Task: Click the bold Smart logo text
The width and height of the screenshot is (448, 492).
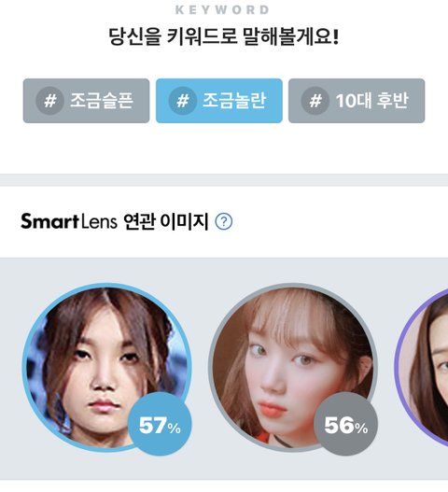Action: 49,221
